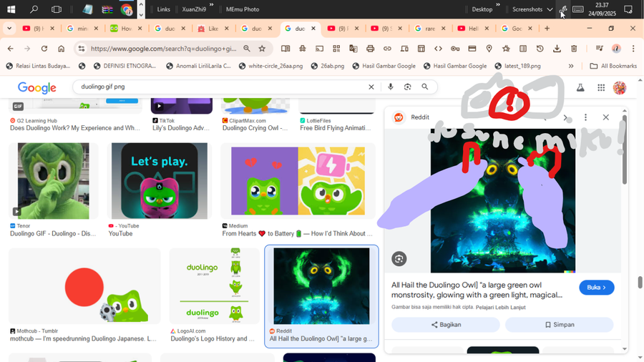The width and height of the screenshot is (644, 362).
Task: Search by image with Google Lens
Action: pos(407,87)
